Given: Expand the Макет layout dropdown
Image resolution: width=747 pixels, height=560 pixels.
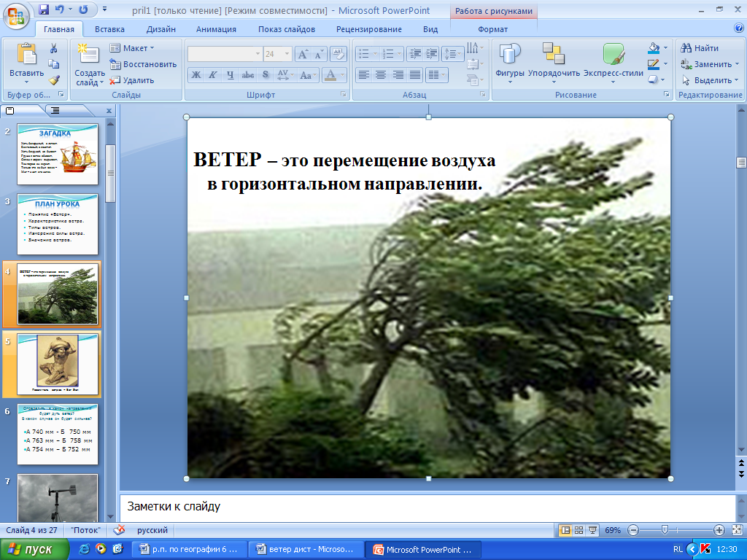Looking at the screenshot, I should coord(132,48).
